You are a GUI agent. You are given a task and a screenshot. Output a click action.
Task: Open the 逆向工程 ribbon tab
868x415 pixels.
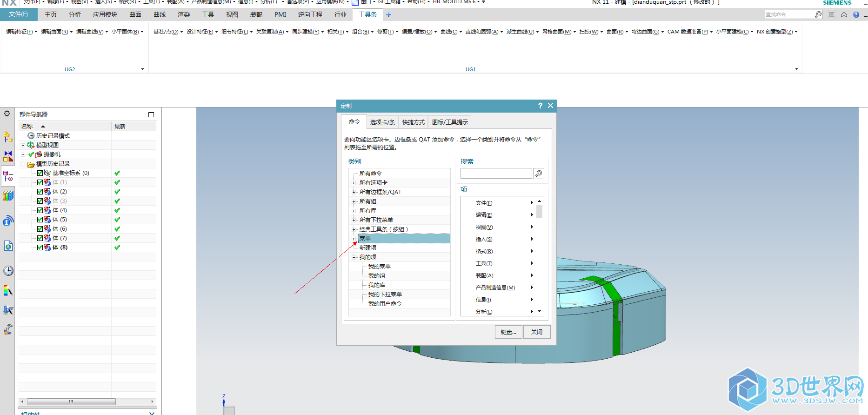310,14
